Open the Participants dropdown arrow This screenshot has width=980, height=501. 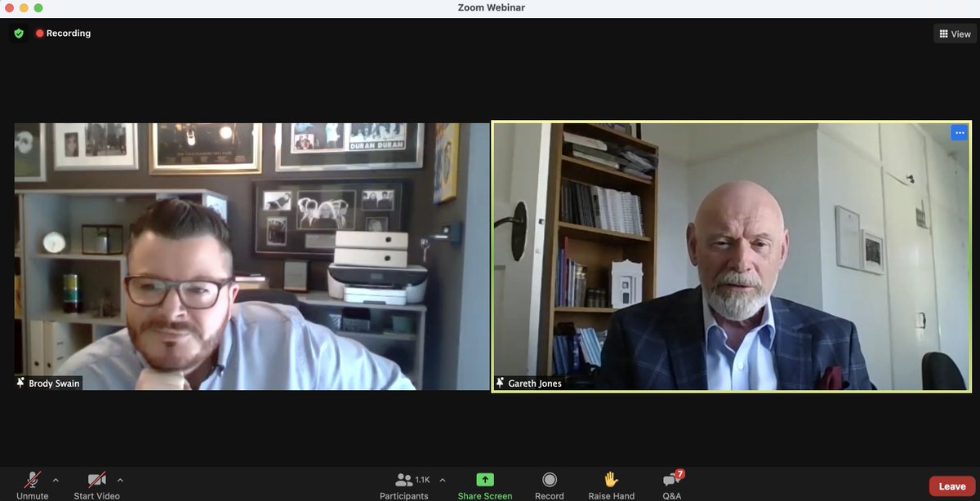point(442,480)
